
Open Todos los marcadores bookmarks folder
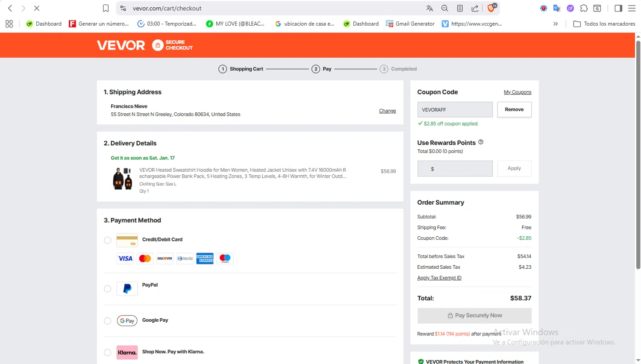tap(604, 24)
